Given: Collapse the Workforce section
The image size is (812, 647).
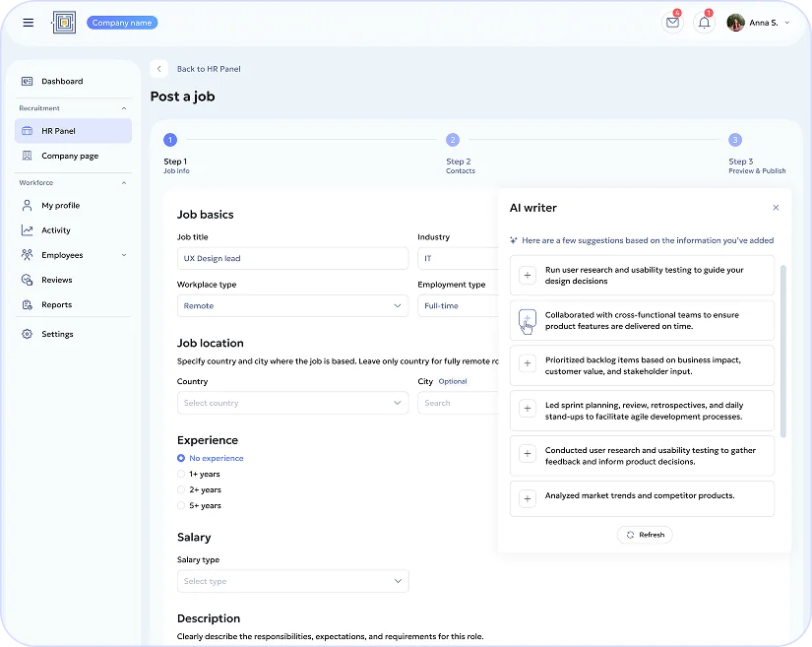Looking at the screenshot, I should [x=124, y=183].
